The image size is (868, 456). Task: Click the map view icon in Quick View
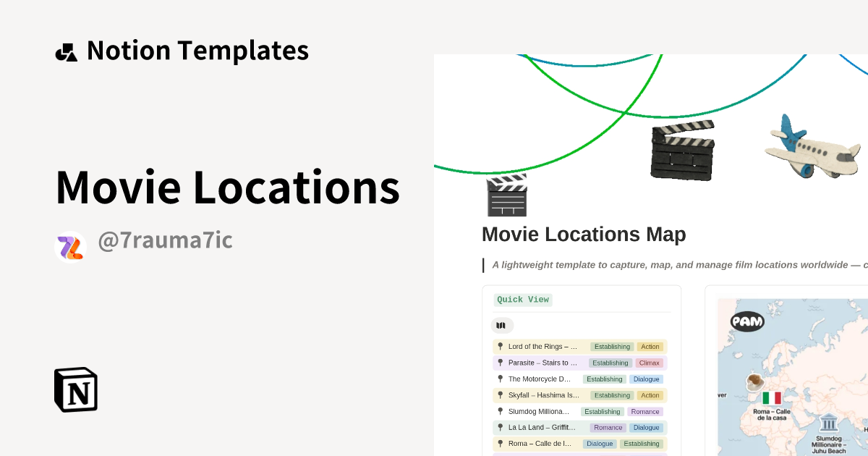tap(501, 325)
